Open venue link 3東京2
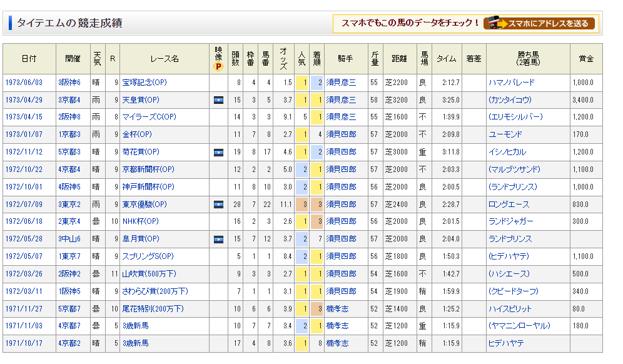The width and height of the screenshot is (623, 364). pyautogui.click(x=69, y=205)
